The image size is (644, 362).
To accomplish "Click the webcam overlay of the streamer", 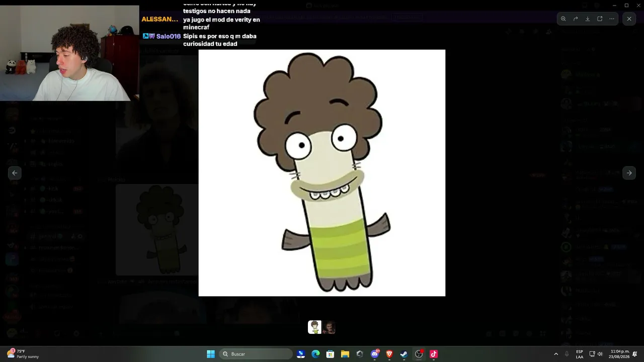I will tap(69, 53).
